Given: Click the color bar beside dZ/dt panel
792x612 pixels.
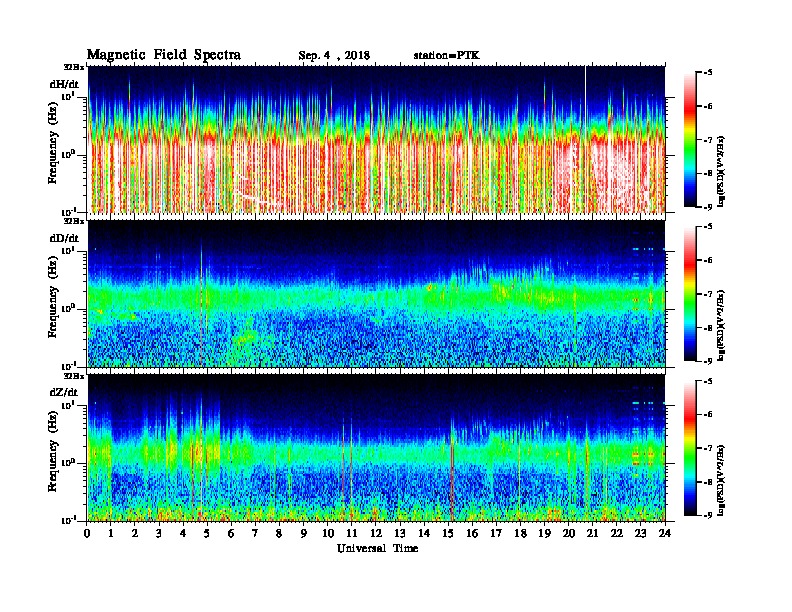Looking at the screenshot, I should point(690,448).
